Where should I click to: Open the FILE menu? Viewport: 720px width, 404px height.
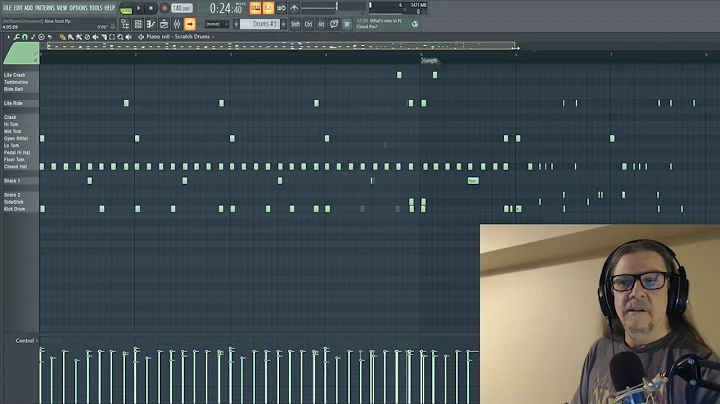[x=7, y=8]
